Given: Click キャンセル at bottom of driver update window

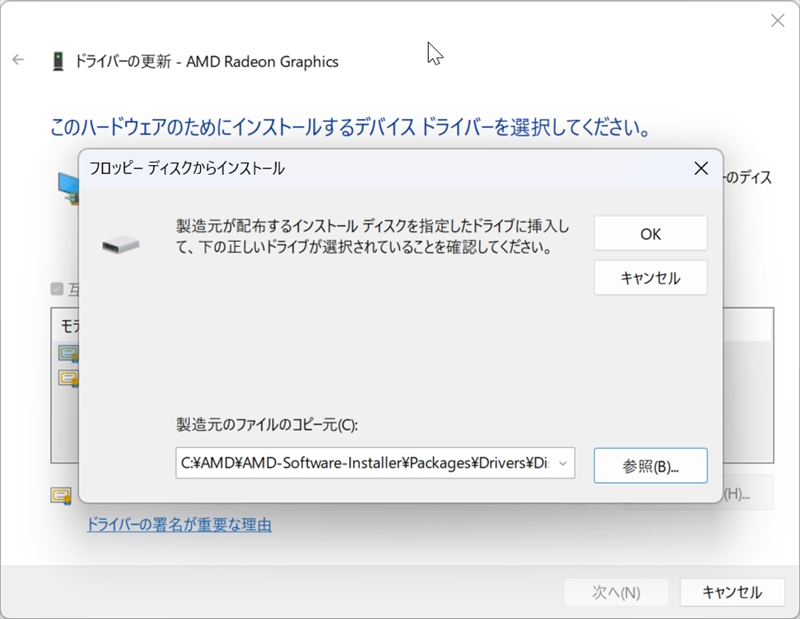Looking at the screenshot, I should click(732, 592).
